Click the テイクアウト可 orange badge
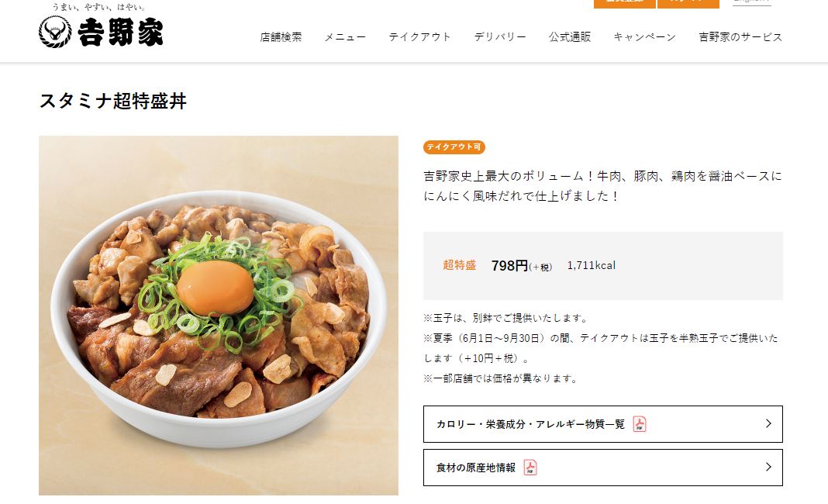This screenshot has width=828, height=504. tap(454, 147)
